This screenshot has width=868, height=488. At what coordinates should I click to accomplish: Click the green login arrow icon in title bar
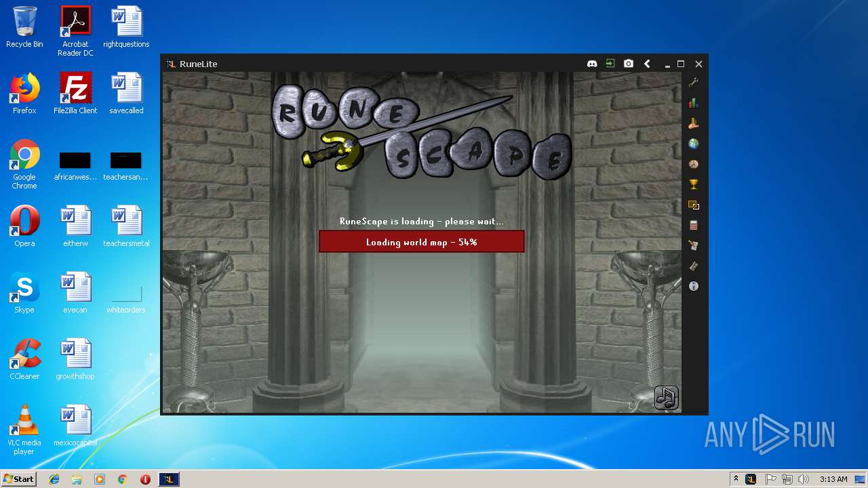click(610, 64)
